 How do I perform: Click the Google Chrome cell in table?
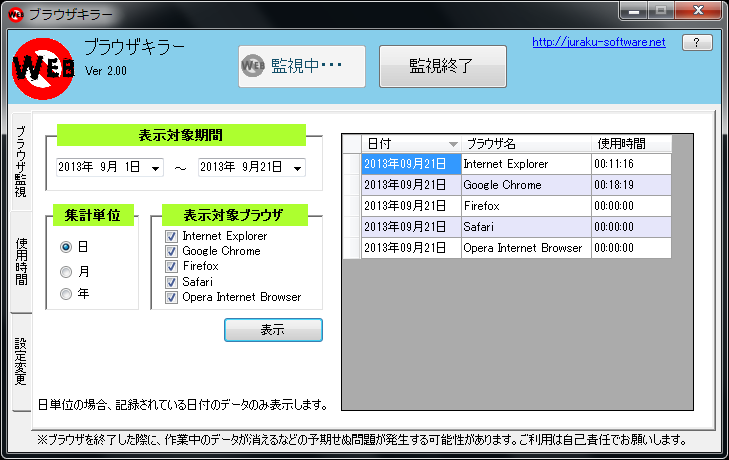pyautogui.click(x=526, y=185)
